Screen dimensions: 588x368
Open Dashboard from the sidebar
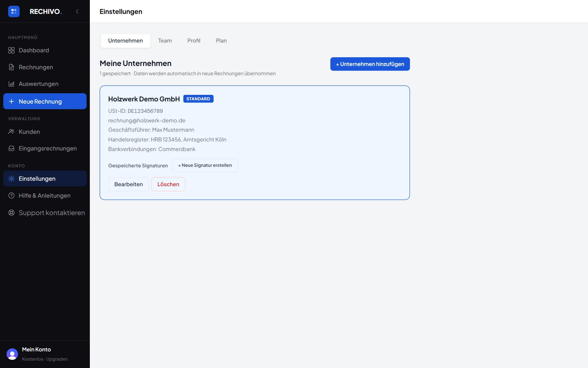pos(45,50)
